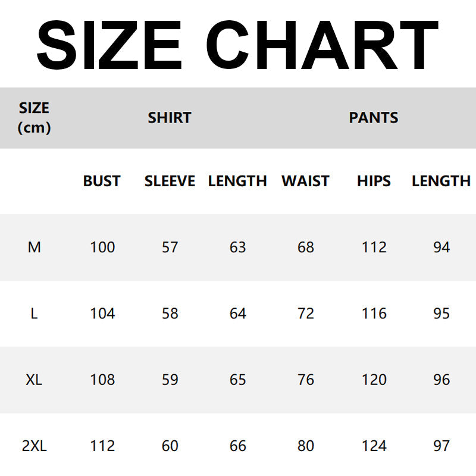Select the L size row label
This screenshot has width=476, height=476.
(34, 314)
